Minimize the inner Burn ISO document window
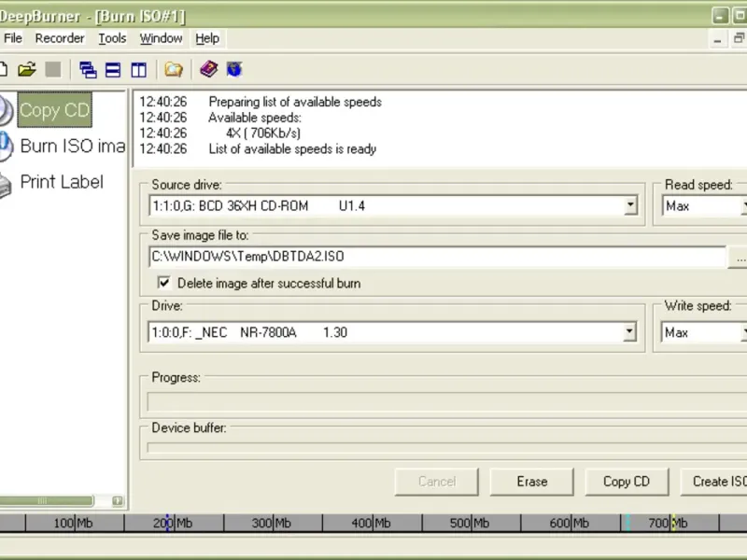The image size is (747, 560). [717, 39]
